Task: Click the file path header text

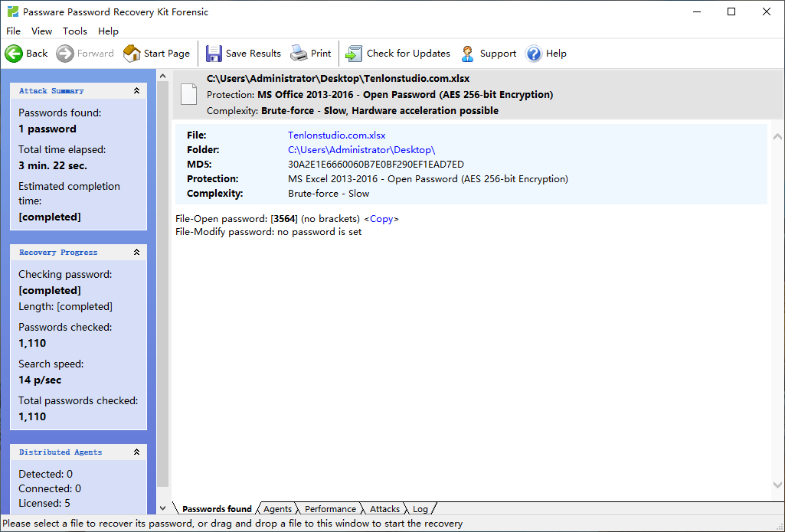Action: (x=338, y=79)
